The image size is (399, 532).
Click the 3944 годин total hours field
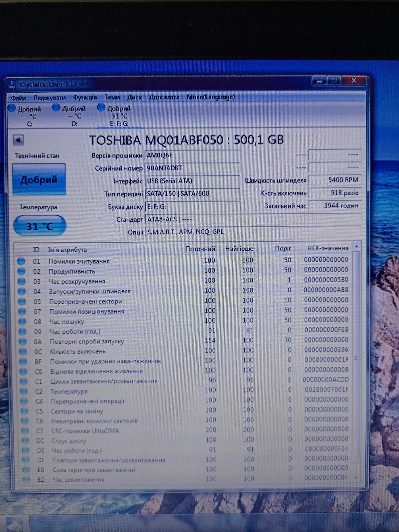click(x=335, y=206)
